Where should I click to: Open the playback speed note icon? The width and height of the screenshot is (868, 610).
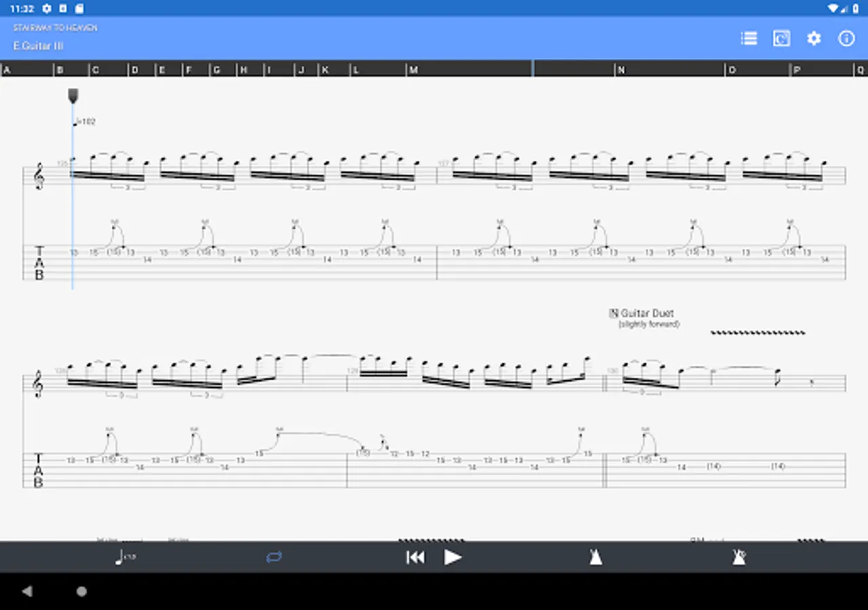click(125, 557)
